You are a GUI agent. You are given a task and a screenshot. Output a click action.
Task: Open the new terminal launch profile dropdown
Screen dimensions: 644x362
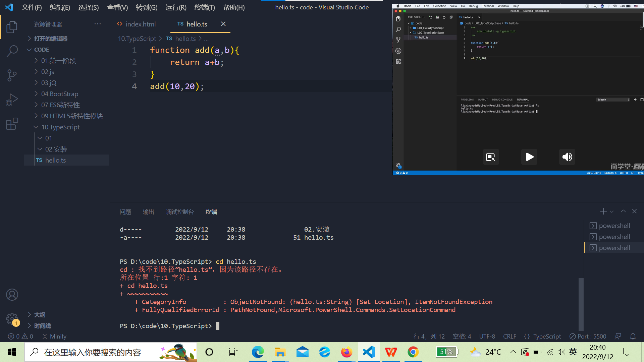pyautogui.click(x=612, y=212)
